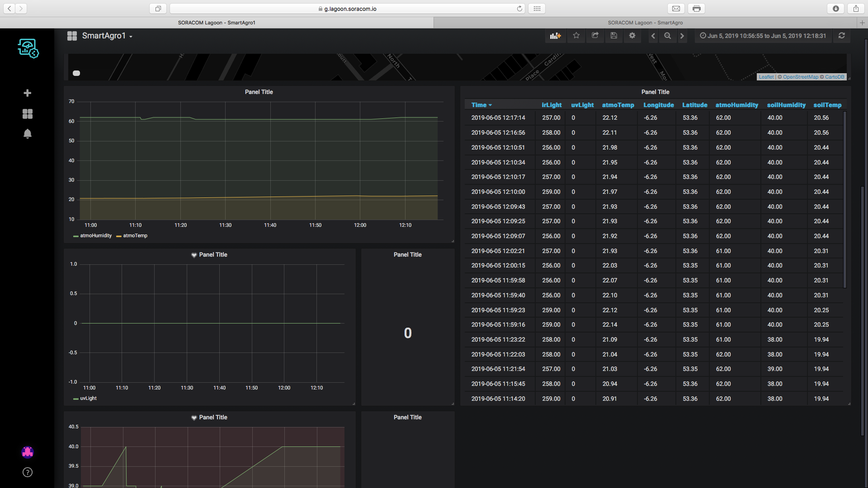Open the time range picker

pos(763,36)
